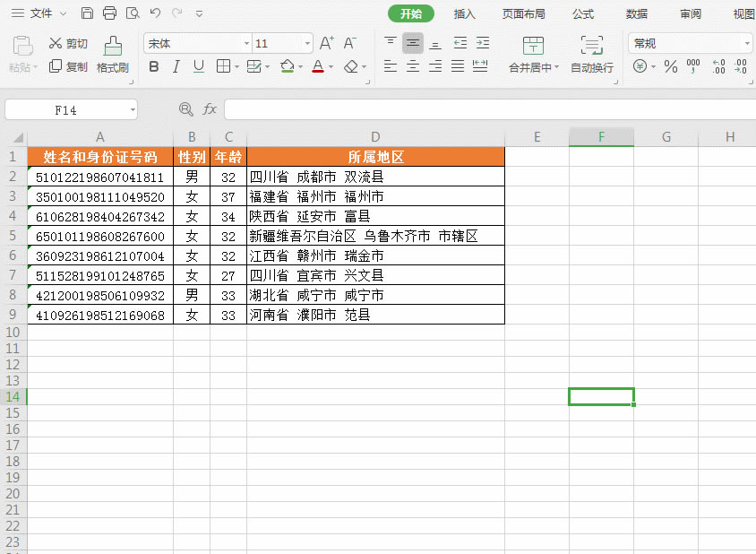Switch to the 审阅 (Review) tab
Screen dimensions: 756x554
691,14
